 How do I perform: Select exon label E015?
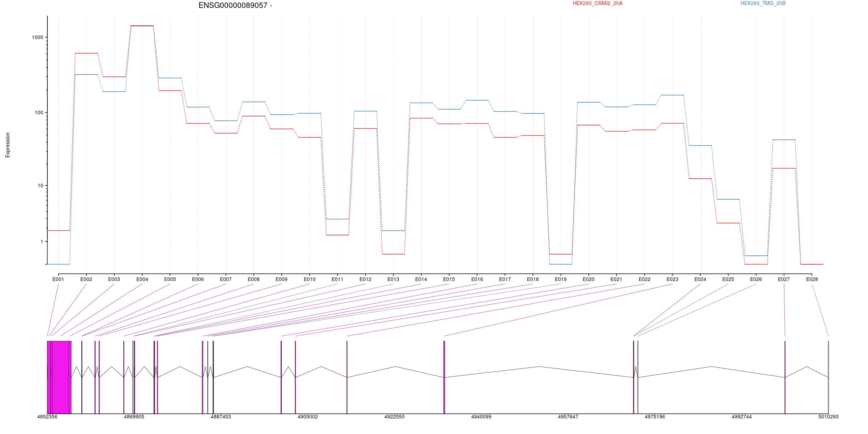[449, 279]
